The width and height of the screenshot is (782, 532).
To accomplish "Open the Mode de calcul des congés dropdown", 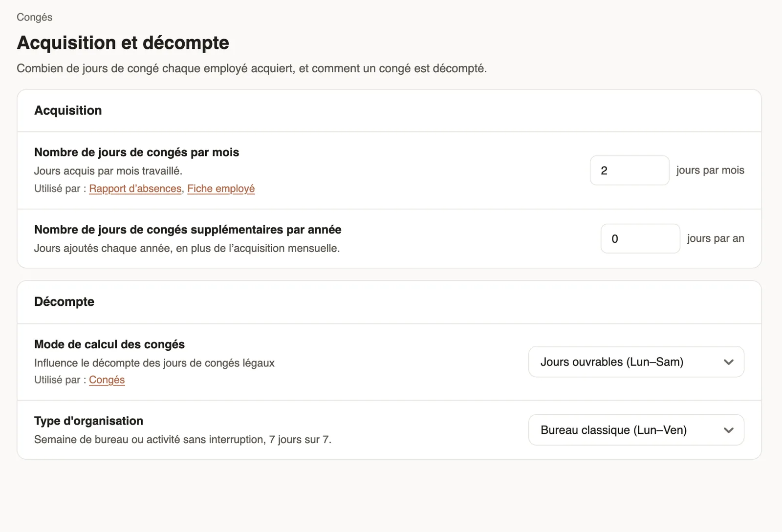I will coord(636,362).
